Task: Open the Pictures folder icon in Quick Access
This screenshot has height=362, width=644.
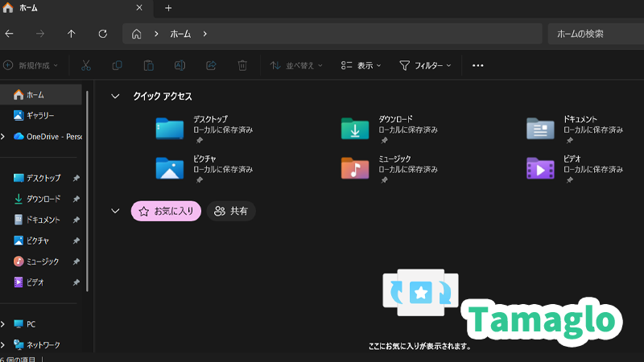Action: point(170,168)
